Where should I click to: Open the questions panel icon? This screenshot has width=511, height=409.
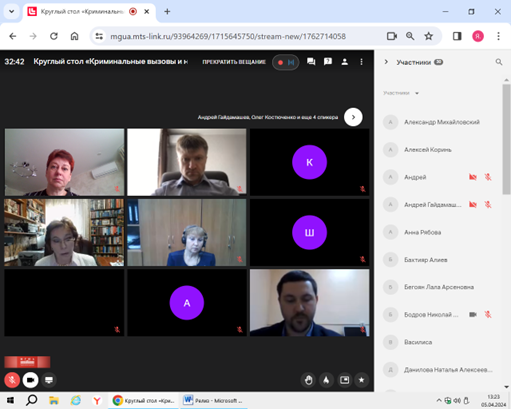[328, 62]
